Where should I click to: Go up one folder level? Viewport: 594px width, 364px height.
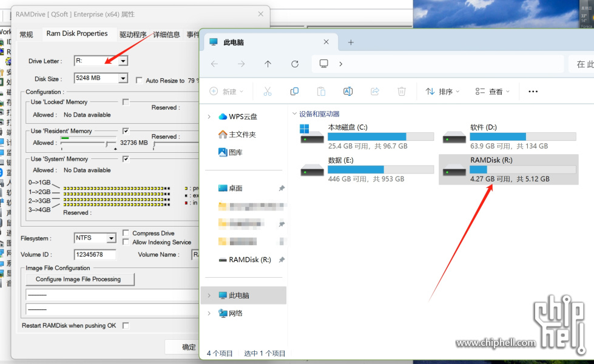[x=268, y=64]
